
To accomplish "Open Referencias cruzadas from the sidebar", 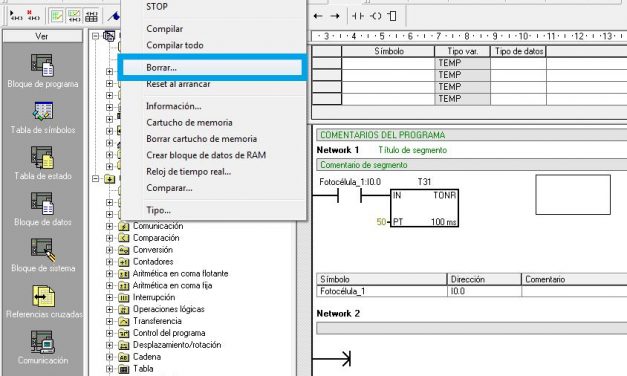I will pos(43,302).
